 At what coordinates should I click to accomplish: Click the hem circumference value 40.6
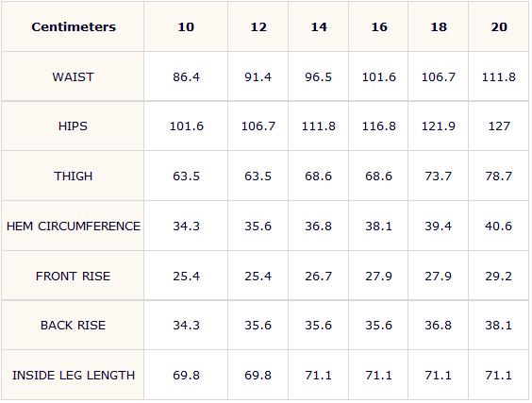tap(498, 226)
